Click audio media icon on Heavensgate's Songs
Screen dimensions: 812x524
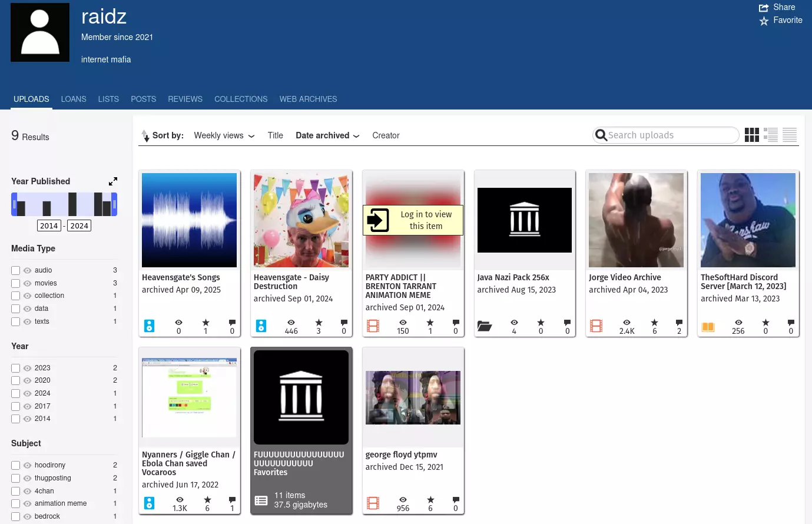click(x=150, y=326)
